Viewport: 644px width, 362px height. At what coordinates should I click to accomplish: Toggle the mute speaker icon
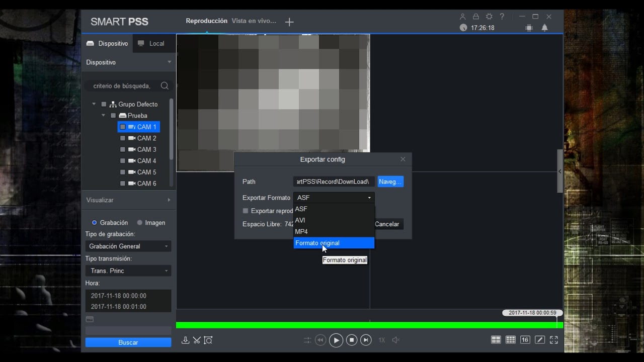click(395, 340)
